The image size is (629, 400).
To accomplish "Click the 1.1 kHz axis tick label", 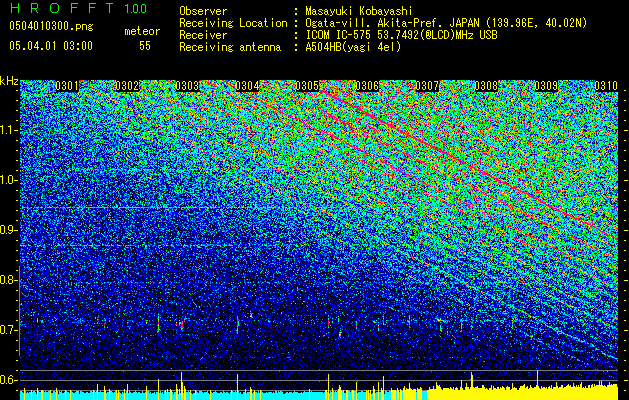I will [9, 131].
